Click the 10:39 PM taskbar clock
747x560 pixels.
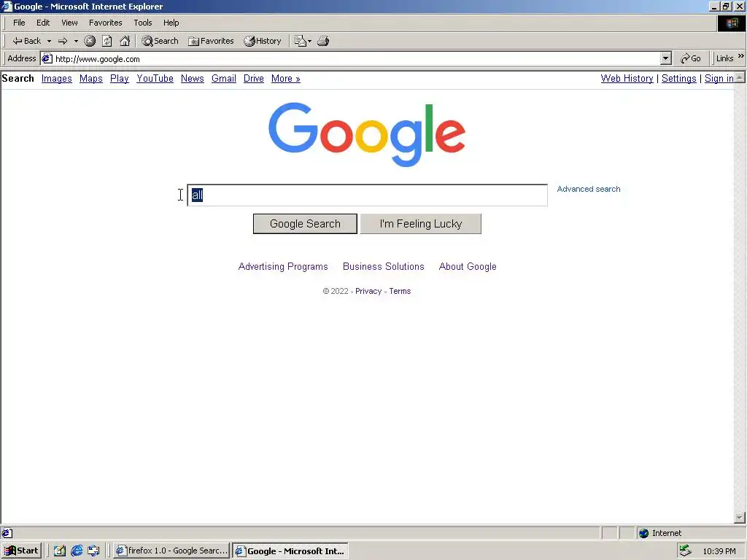coord(719,551)
